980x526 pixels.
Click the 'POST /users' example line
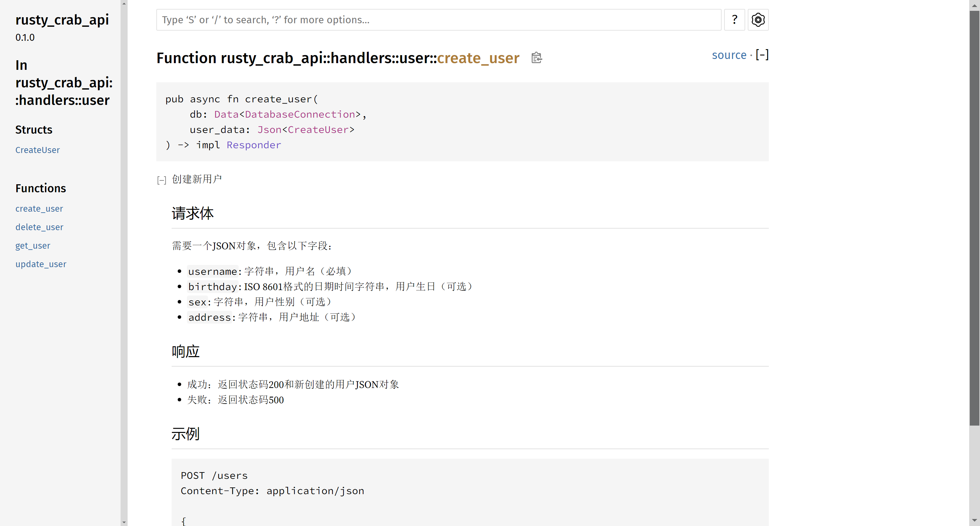tap(214, 475)
